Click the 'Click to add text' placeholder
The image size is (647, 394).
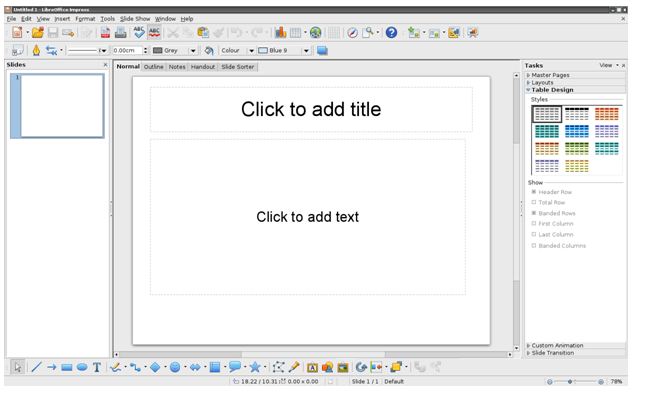point(308,217)
